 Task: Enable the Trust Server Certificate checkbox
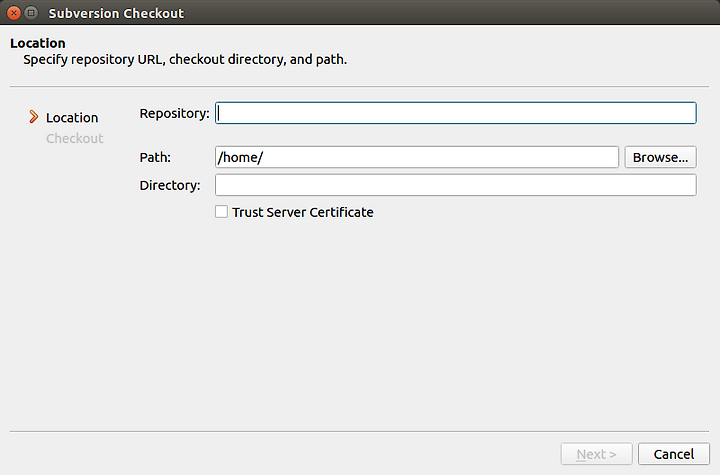(x=221, y=212)
